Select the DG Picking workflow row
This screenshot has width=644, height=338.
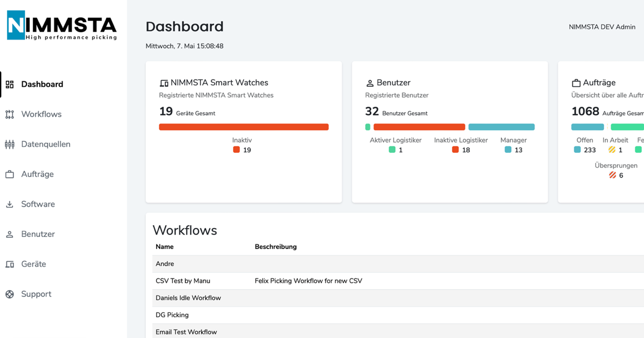pyautogui.click(x=398, y=315)
